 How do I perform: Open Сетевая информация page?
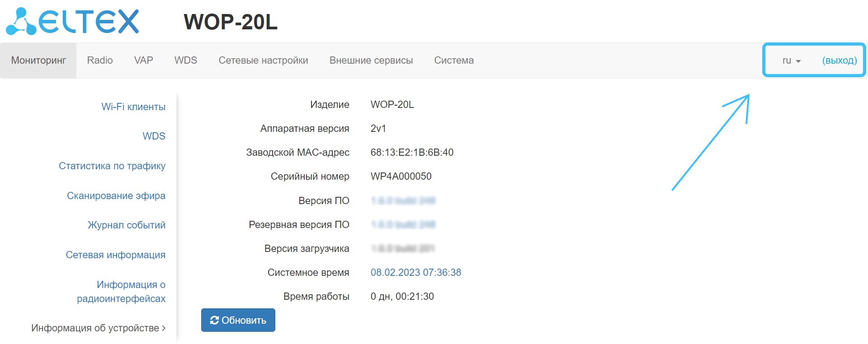point(116,255)
